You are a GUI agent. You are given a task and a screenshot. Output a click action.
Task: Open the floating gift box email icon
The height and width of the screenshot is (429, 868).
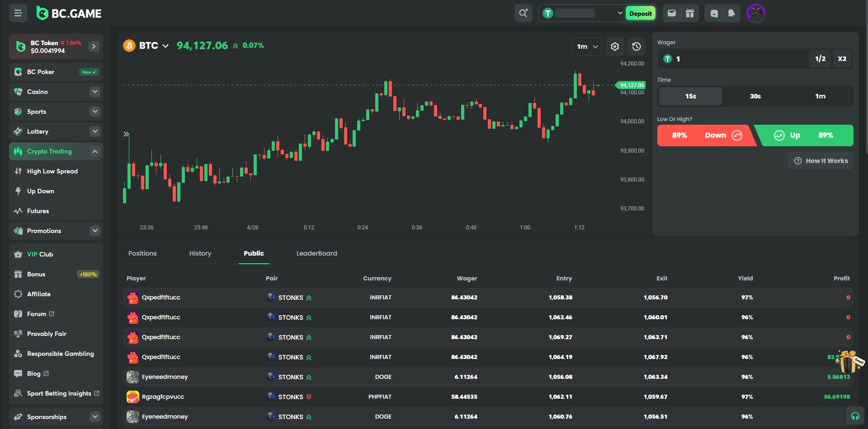[x=850, y=361]
